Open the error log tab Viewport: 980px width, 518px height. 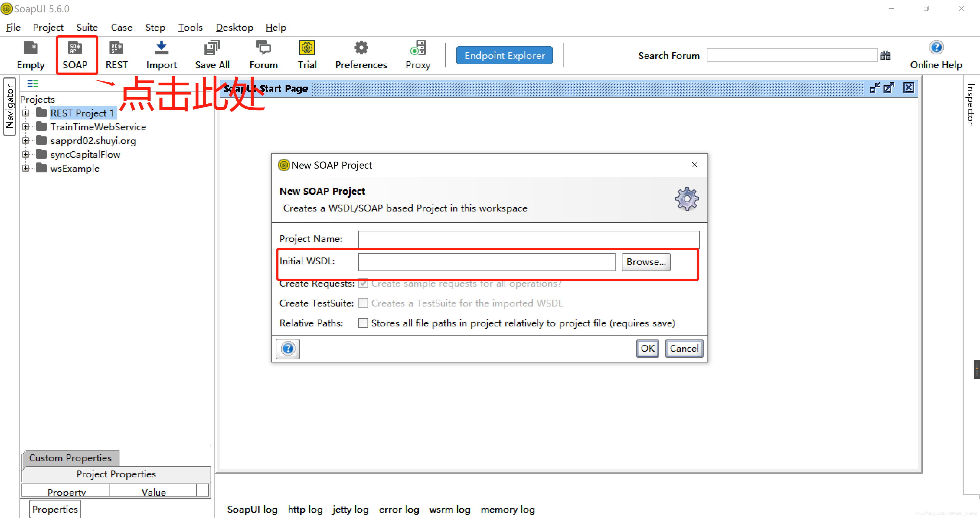pyautogui.click(x=399, y=509)
